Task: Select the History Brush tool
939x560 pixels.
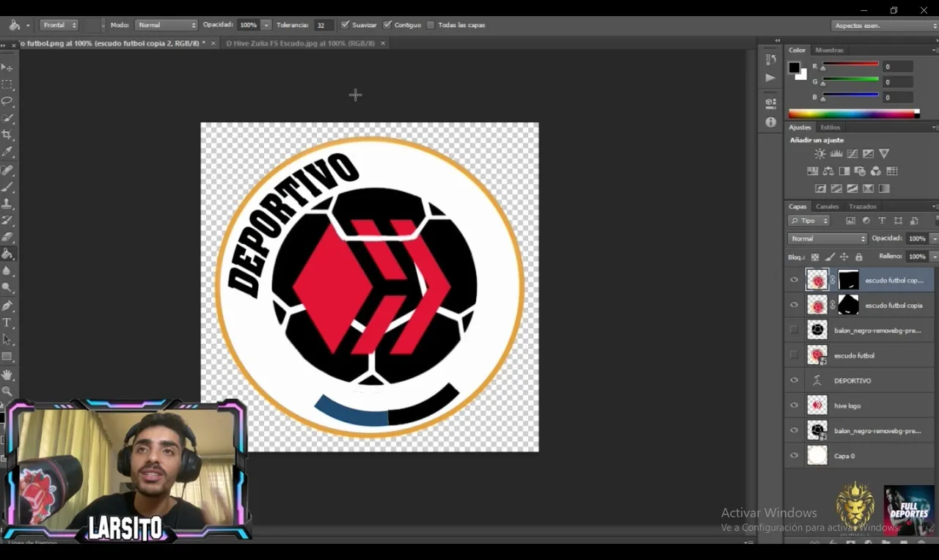Action: [x=7, y=221]
